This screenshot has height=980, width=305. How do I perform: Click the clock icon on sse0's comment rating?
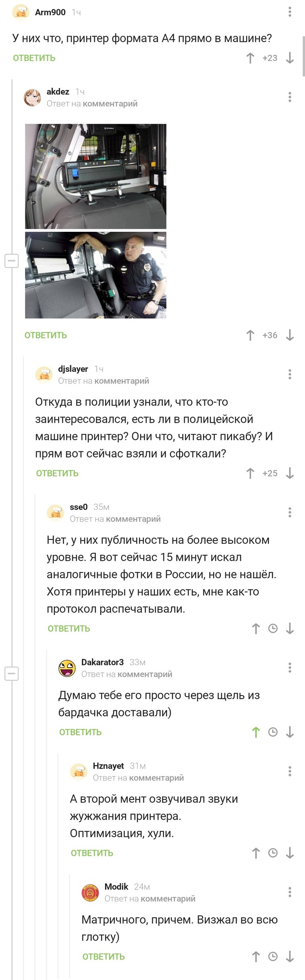pos(273,628)
